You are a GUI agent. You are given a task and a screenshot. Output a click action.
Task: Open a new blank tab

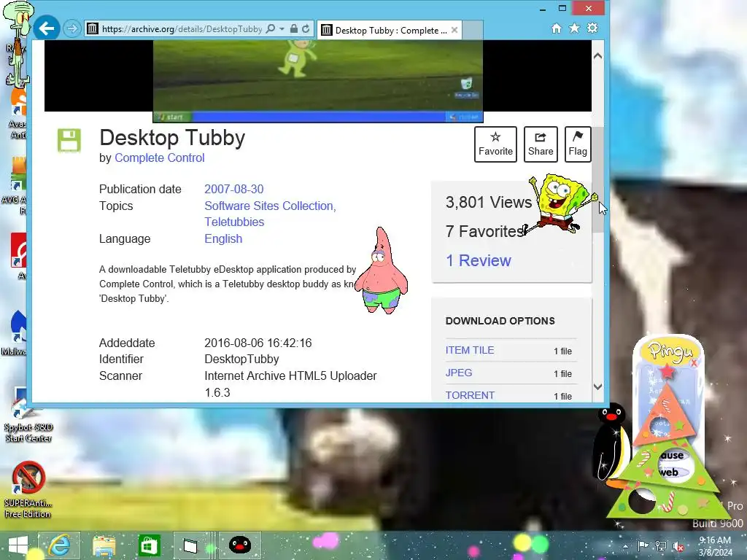click(473, 30)
